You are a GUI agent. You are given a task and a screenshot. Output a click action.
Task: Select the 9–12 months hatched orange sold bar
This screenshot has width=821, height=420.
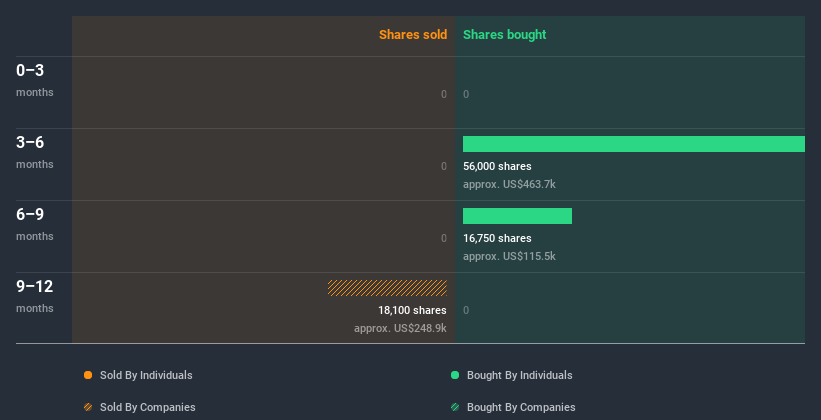coord(387,288)
